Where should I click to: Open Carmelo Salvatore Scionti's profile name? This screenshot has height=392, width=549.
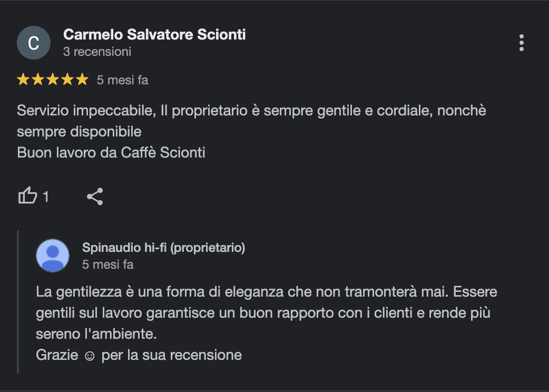[x=154, y=34]
